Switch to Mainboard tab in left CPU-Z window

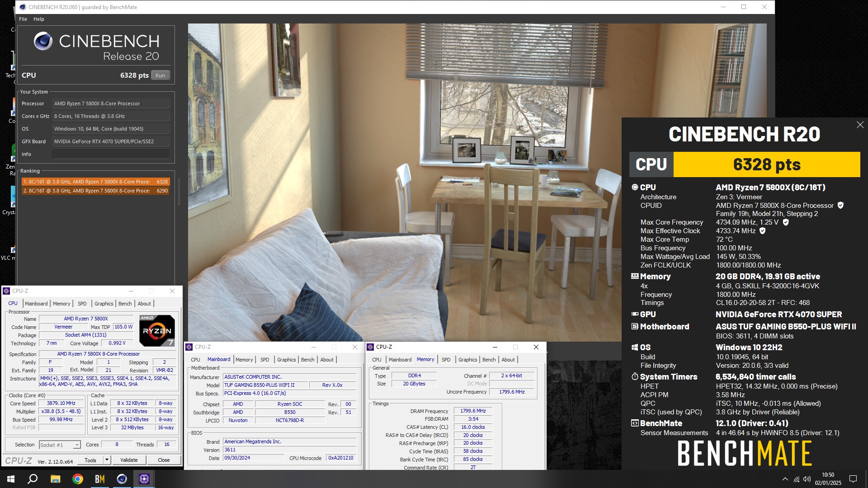point(36,304)
